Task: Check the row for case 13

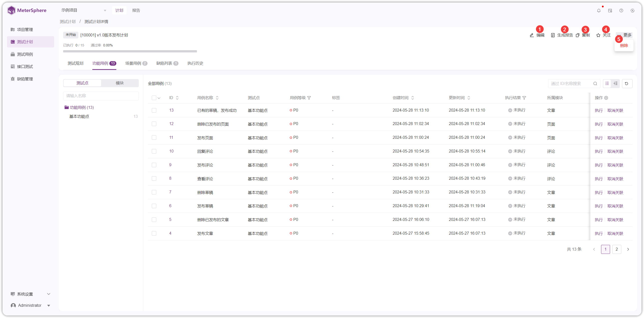Action: click(x=154, y=110)
